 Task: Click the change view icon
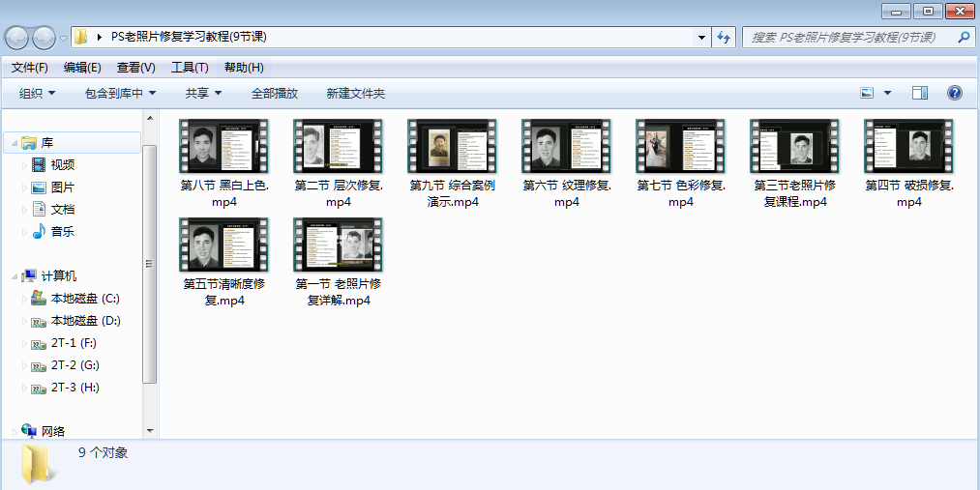[866, 93]
